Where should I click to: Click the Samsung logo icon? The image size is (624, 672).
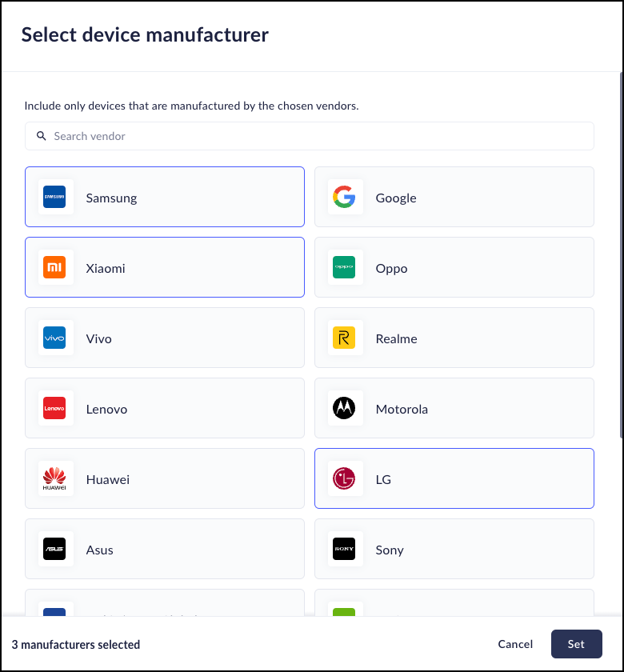54,197
